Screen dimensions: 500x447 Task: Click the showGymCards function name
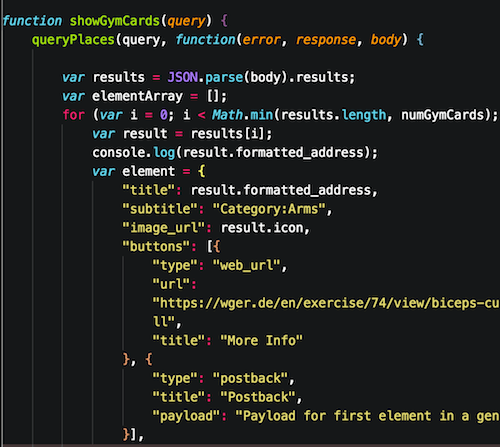click(114, 21)
